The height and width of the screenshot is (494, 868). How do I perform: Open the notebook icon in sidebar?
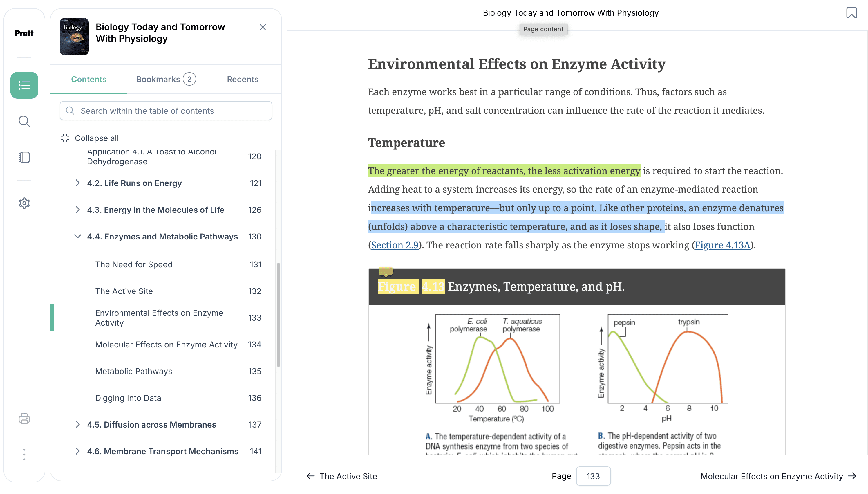(x=24, y=157)
